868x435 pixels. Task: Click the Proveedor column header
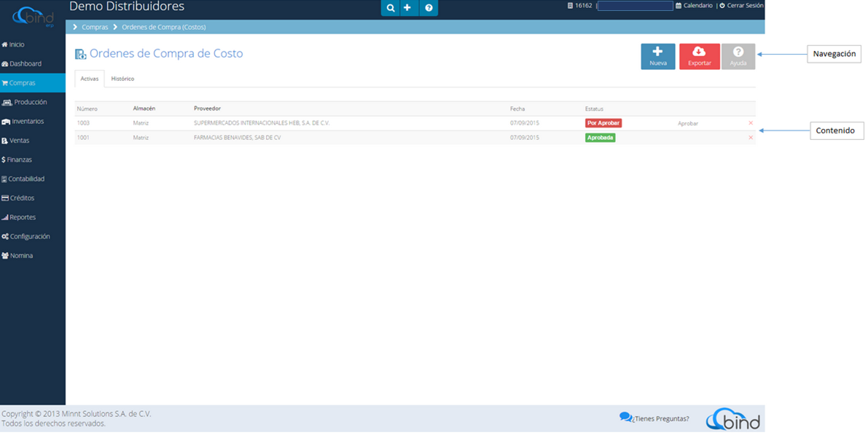point(207,109)
